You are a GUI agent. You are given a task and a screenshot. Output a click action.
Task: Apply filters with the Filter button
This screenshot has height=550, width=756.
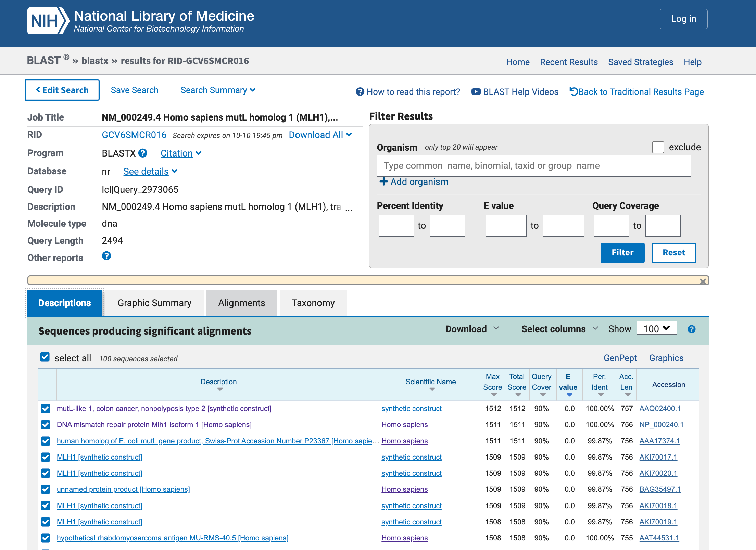622,253
